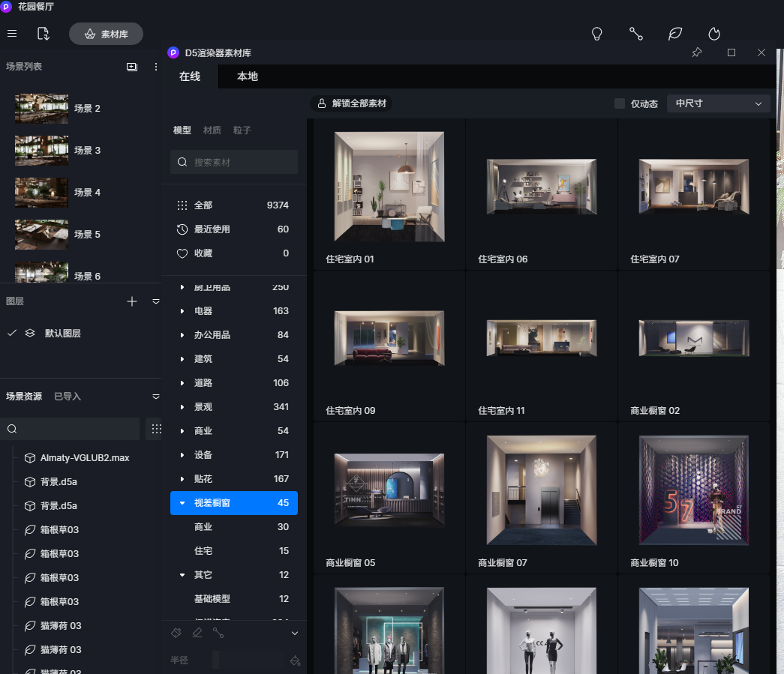Switch to the 本地 tab
Viewport: 784px width, 674px height.
tap(248, 76)
